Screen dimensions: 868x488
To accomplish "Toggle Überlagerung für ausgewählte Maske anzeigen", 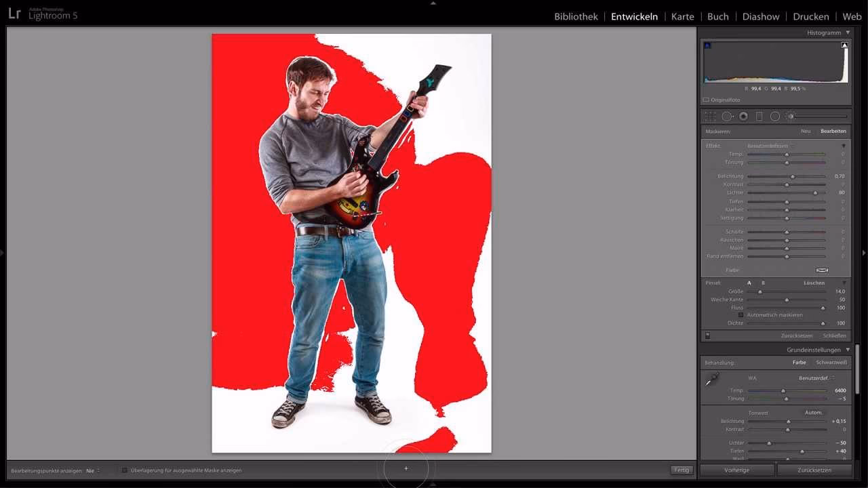I will pyautogui.click(x=125, y=470).
